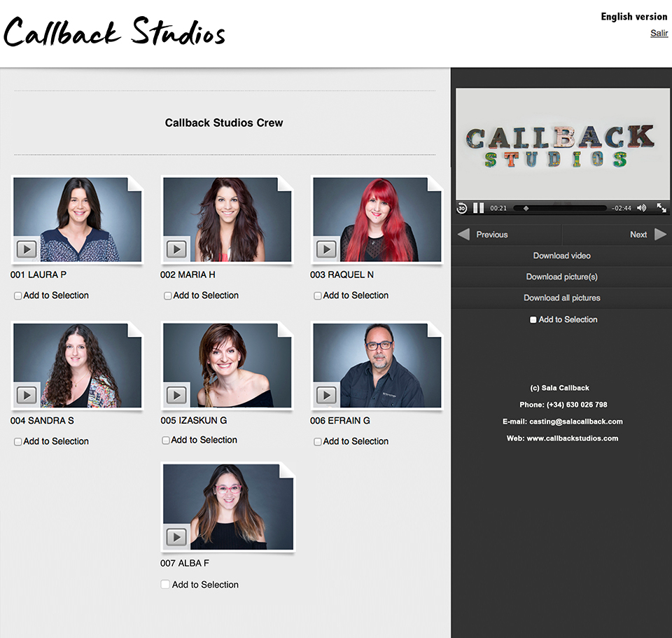This screenshot has height=638, width=672.
Task: Click the Next right arrow
Action: tap(660, 235)
